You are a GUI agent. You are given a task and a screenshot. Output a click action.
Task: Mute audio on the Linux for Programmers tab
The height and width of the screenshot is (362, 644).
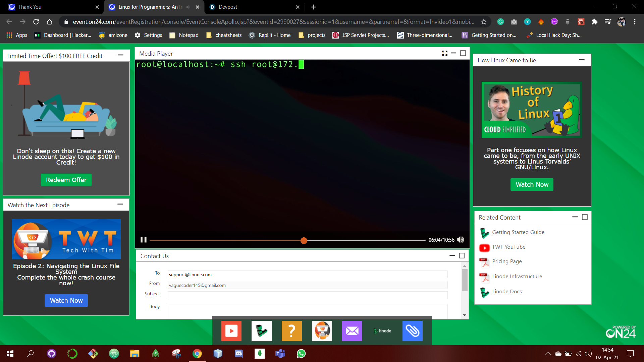[x=188, y=7]
